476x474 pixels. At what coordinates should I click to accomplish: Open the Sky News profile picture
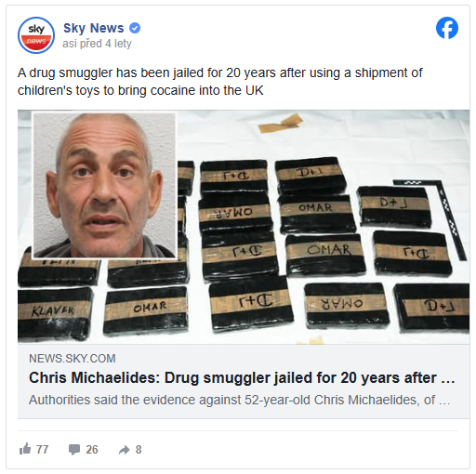(36, 35)
